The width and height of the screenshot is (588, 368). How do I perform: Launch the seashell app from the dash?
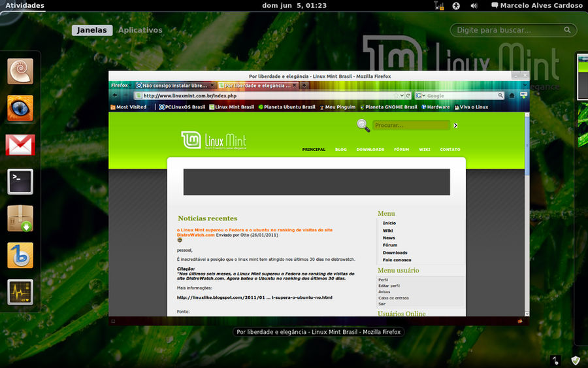pyautogui.click(x=20, y=71)
